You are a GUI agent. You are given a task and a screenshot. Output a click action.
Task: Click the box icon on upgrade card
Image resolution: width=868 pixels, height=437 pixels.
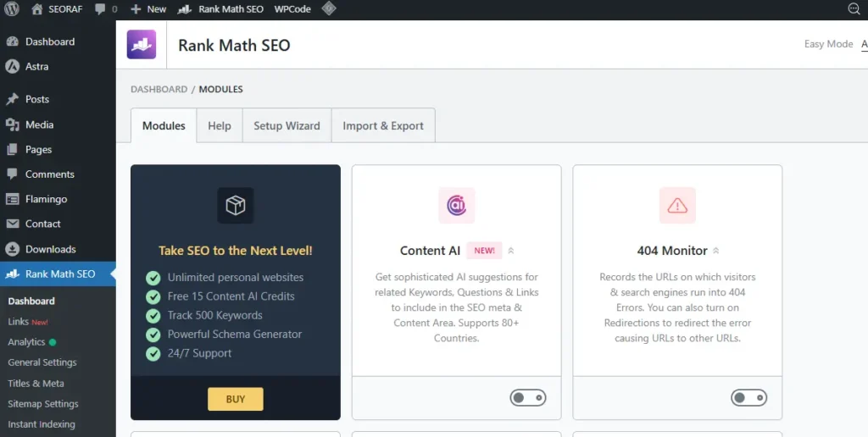coord(236,205)
